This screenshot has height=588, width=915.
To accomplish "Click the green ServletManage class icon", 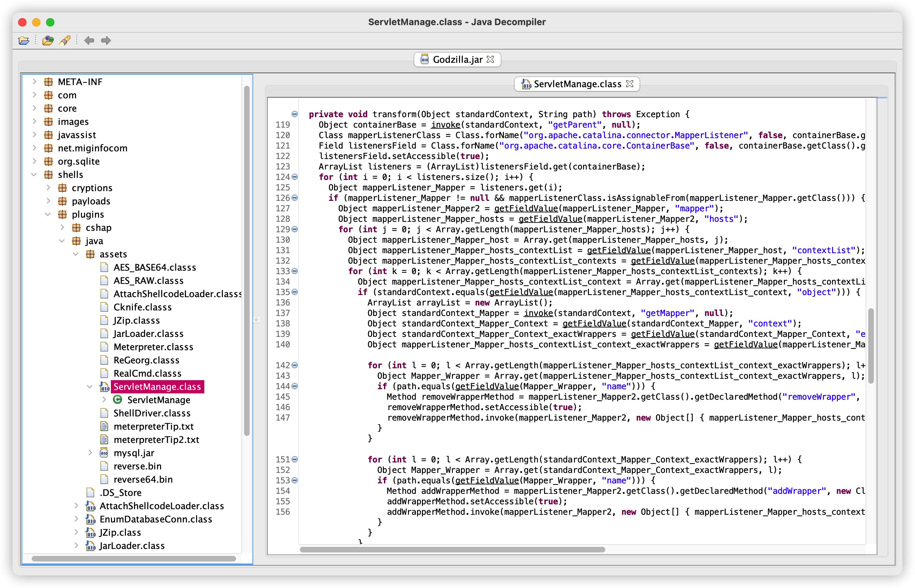I will tap(118, 399).
